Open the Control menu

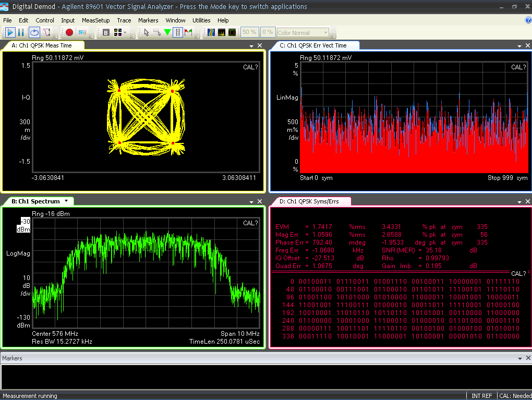click(45, 20)
